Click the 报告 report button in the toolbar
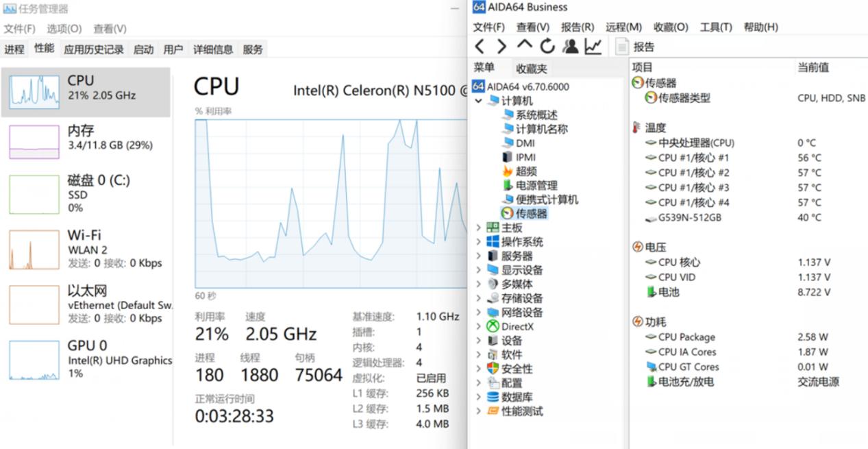The image size is (868, 449). pos(635,47)
